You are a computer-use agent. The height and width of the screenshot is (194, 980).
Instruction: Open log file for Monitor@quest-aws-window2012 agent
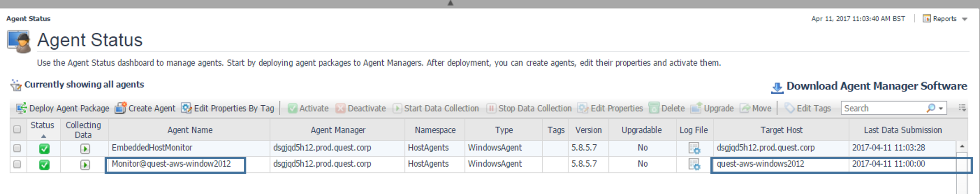(x=694, y=164)
